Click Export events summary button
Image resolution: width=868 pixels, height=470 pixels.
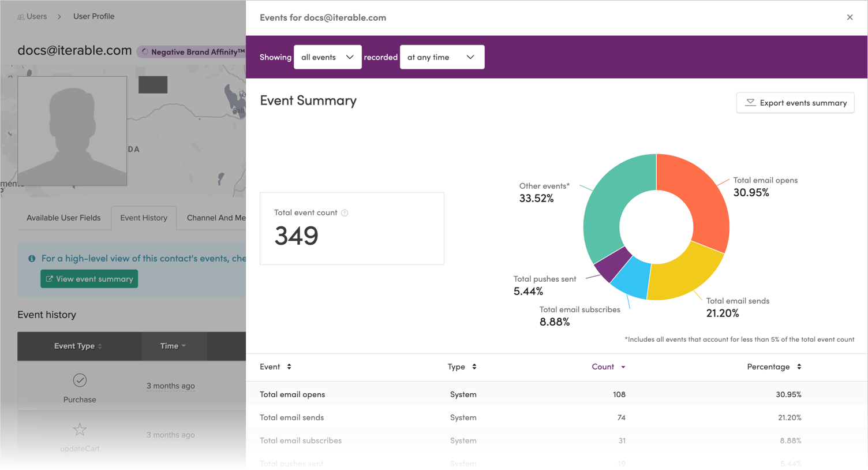(795, 103)
